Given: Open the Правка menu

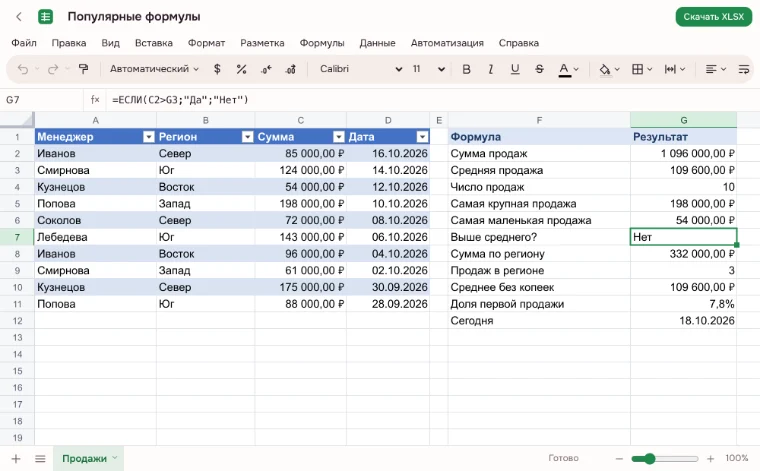Looking at the screenshot, I should pos(69,43).
